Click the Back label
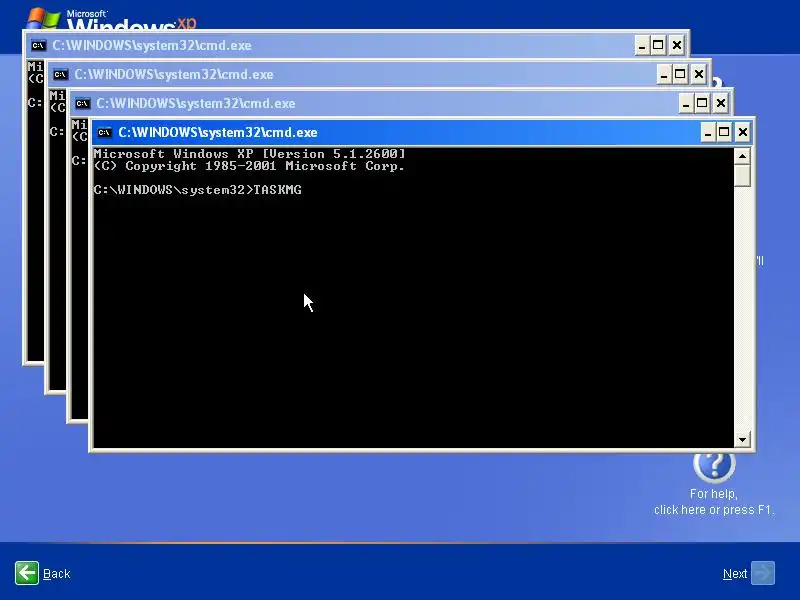The width and height of the screenshot is (800, 600). click(57, 574)
